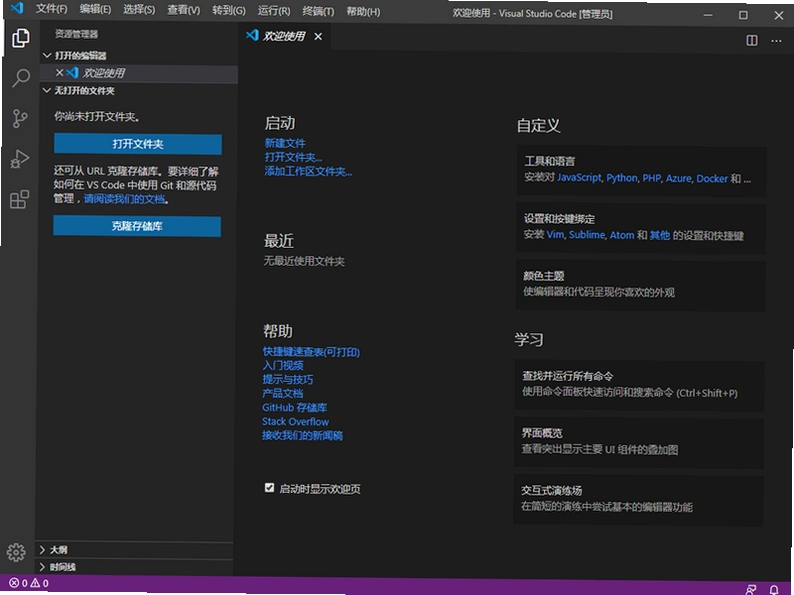
Task: Open the 产品文档 link
Action: [283, 393]
